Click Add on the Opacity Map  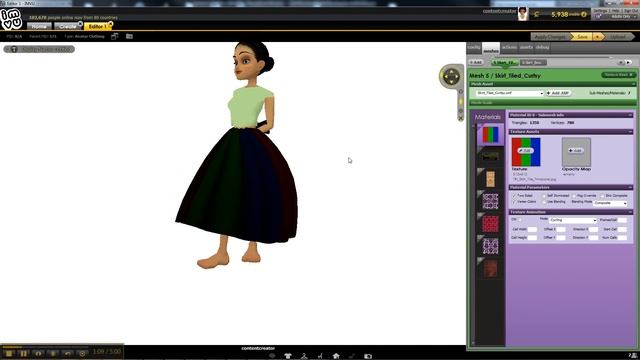(576, 151)
